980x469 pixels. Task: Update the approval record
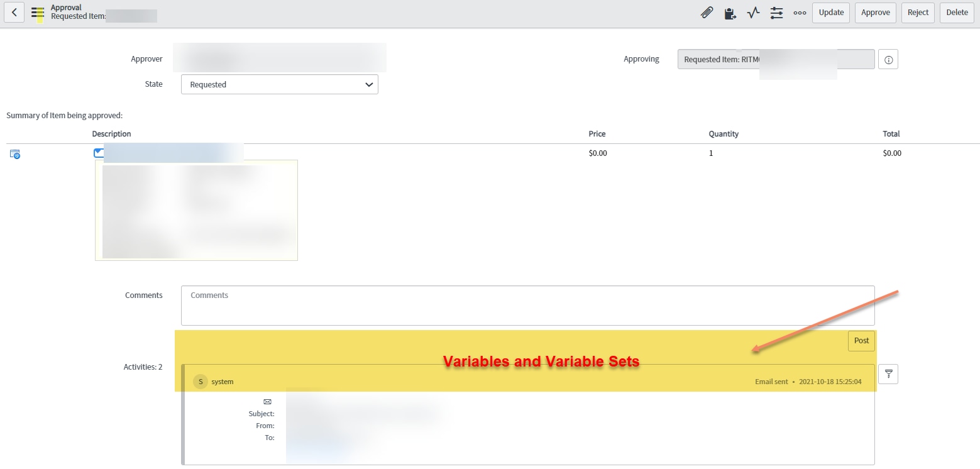pyautogui.click(x=830, y=12)
